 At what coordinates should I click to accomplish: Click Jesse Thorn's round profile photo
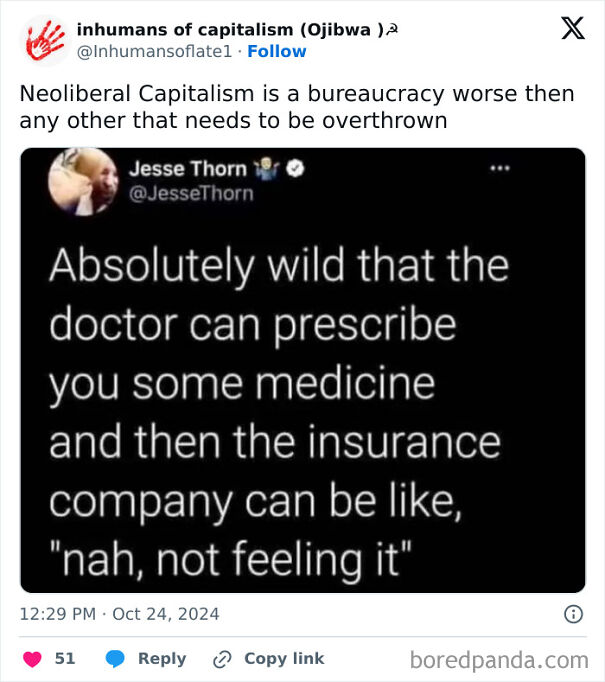pos(84,182)
